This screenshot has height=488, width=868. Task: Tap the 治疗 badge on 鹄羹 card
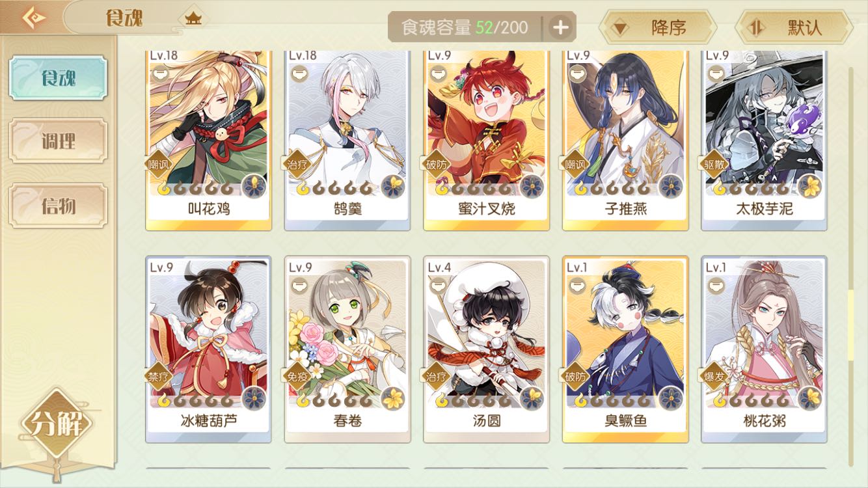(x=297, y=165)
